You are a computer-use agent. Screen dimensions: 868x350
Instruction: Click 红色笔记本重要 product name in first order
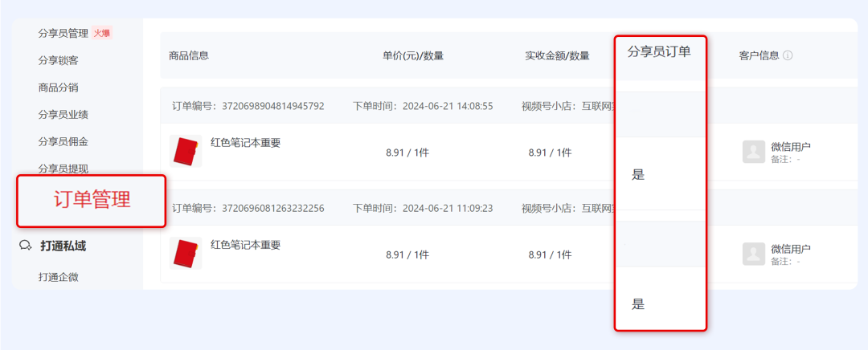(x=245, y=143)
